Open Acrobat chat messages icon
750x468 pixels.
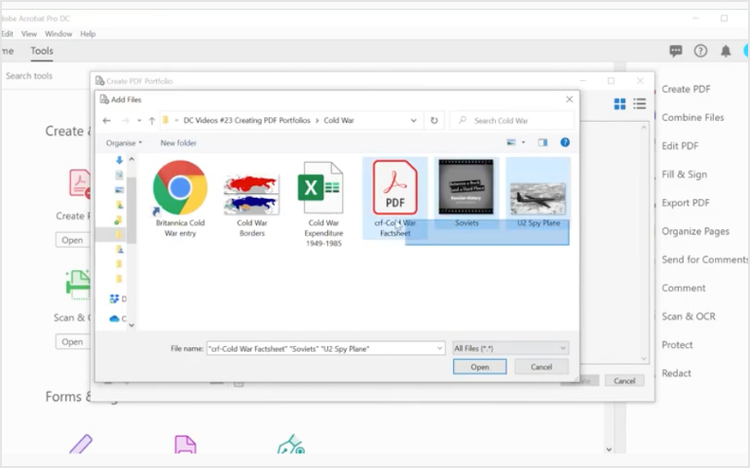[676, 51]
